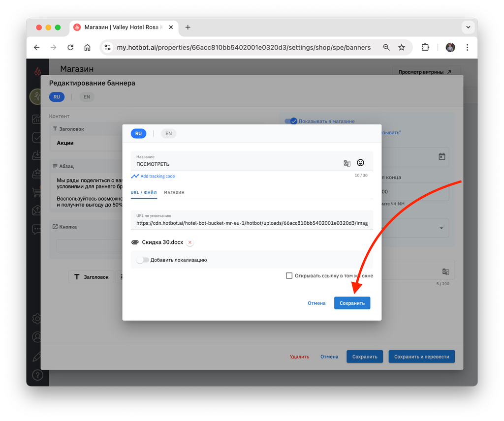Click the translate icon near the 5 / 200 counter
The image size is (504, 421).
pyautogui.click(x=445, y=271)
